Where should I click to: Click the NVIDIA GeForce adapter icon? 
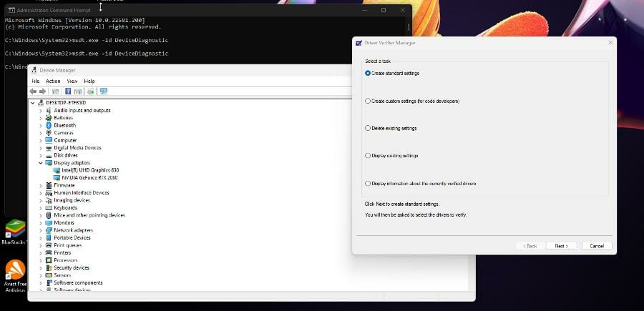click(x=57, y=177)
